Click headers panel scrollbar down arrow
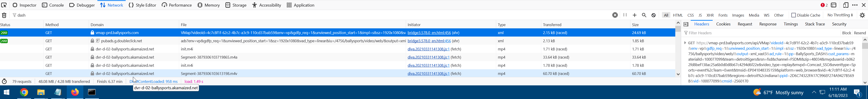868x99 pixels. click(x=865, y=82)
